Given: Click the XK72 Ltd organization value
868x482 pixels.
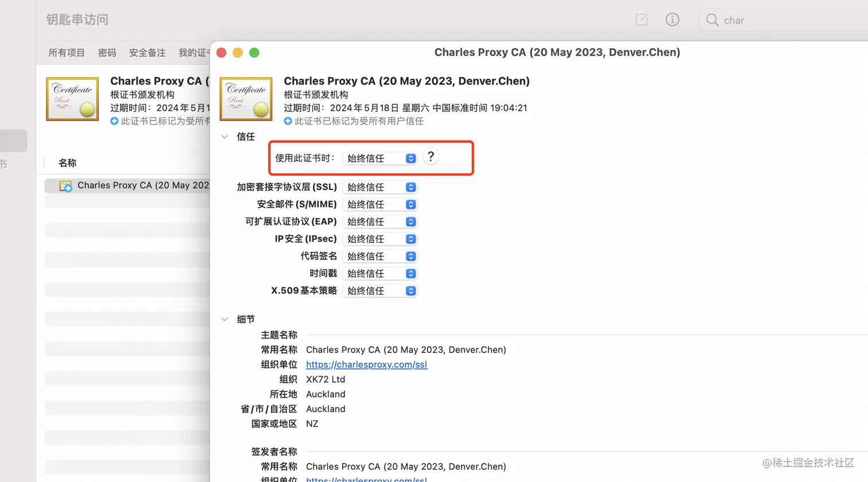Looking at the screenshot, I should (x=325, y=379).
